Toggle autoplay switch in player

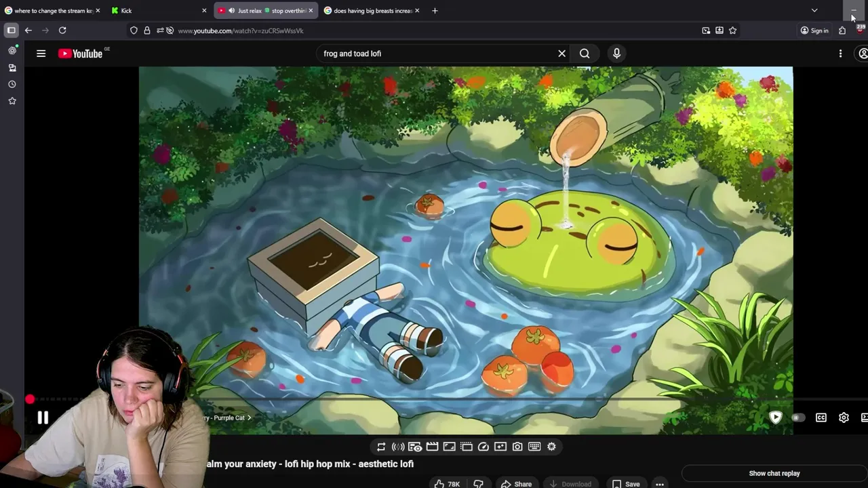(x=798, y=418)
